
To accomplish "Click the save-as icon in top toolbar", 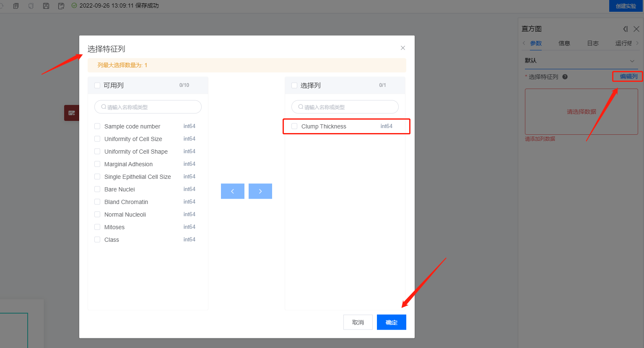I will tap(61, 6).
